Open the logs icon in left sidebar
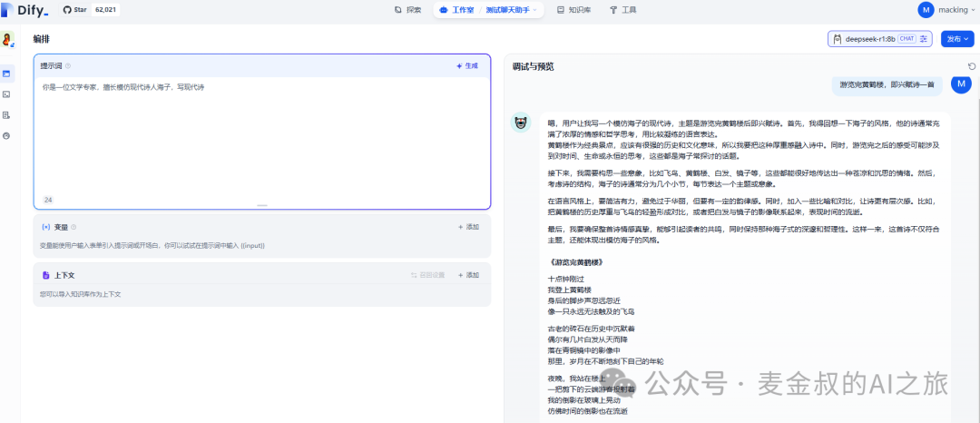The height and width of the screenshot is (423, 980). coord(7,114)
